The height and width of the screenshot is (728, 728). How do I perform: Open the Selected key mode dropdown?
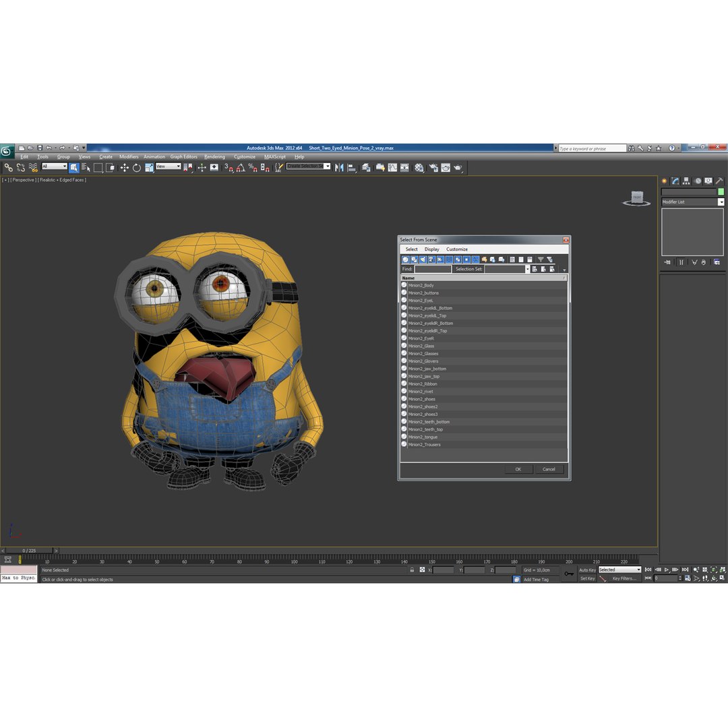point(619,570)
